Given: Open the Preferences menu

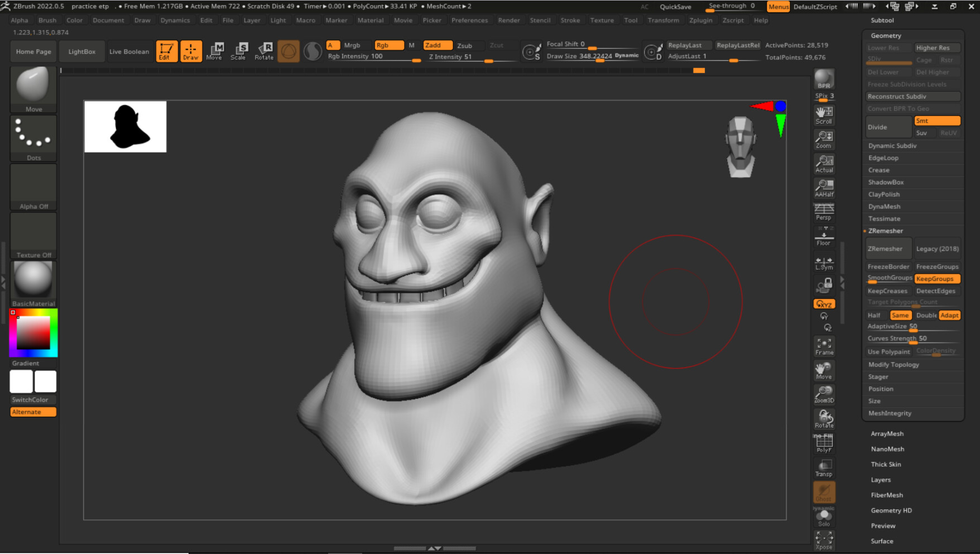Looking at the screenshot, I should (x=469, y=20).
